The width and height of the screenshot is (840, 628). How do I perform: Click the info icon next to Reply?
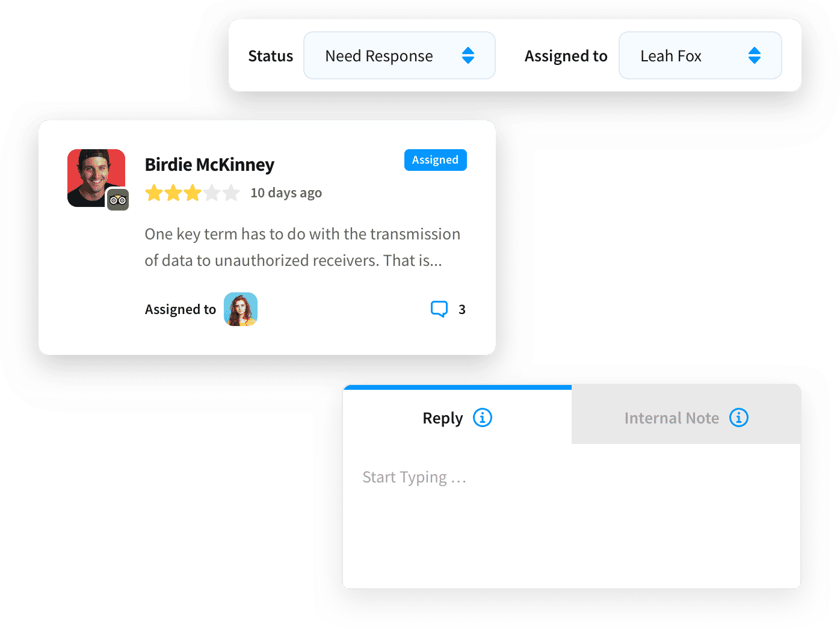[x=483, y=417]
